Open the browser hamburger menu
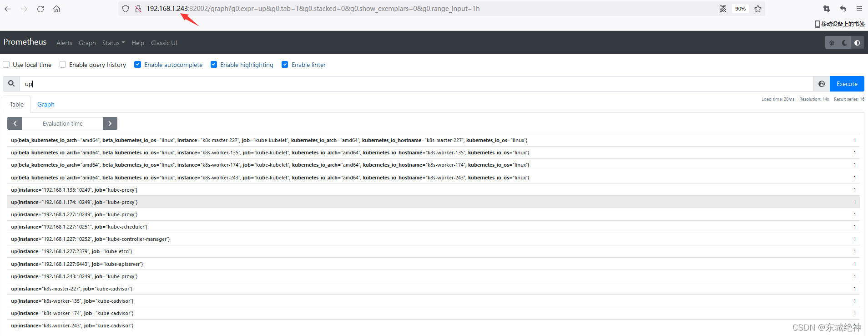Image resolution: width=868 pixels, height=336 pixels. coord(859,9)
